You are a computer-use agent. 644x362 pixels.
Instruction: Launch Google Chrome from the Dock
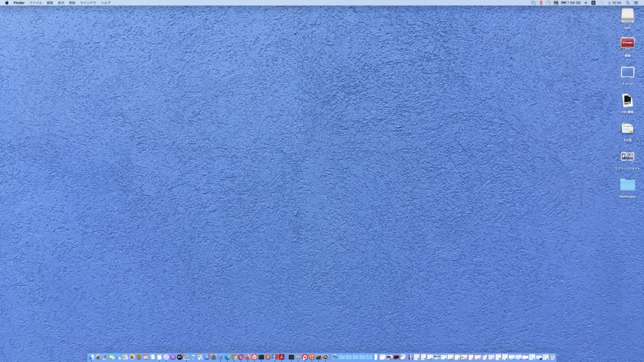click(234, 357)
